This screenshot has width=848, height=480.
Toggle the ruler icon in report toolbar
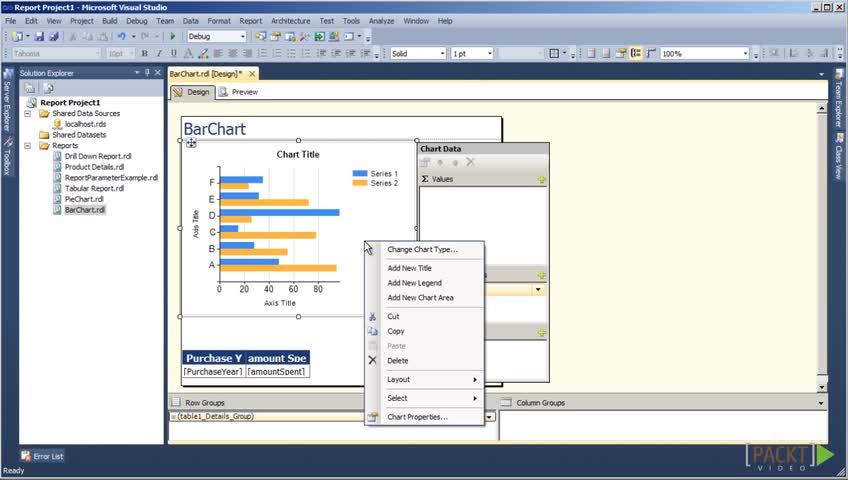(651, 54)
